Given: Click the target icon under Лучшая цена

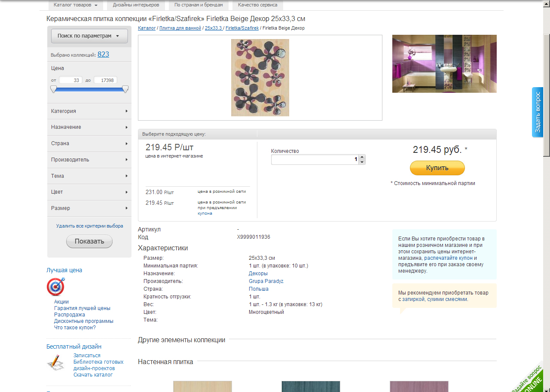Looking at the screenshot, I should pos(56,287).
